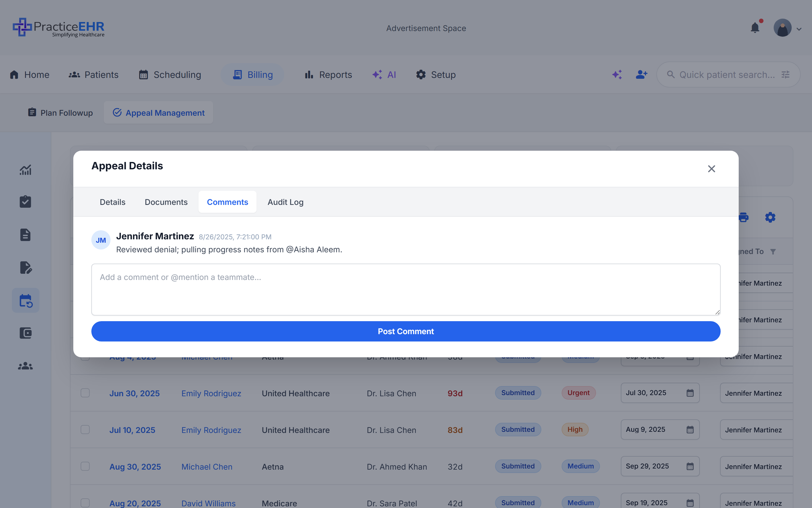812x508 pixels.
Task: Open the notifications bell
Action: pos(755,27)
